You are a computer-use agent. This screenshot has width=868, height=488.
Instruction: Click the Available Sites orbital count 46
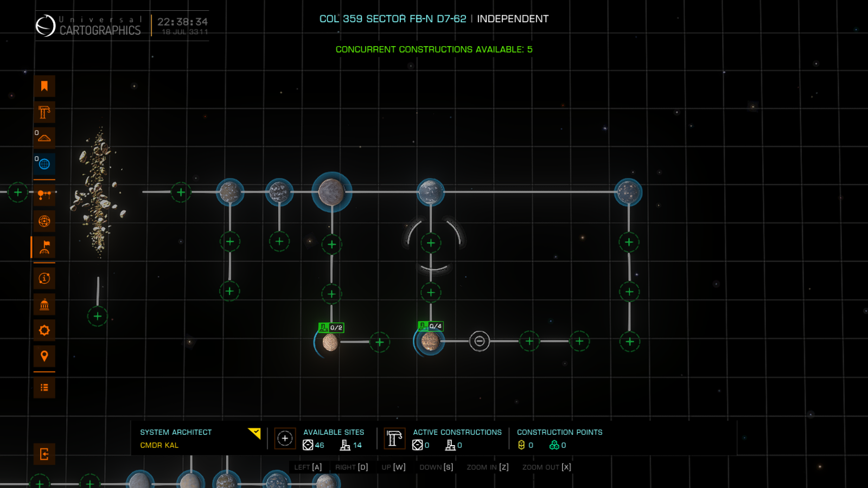point(314,445)
